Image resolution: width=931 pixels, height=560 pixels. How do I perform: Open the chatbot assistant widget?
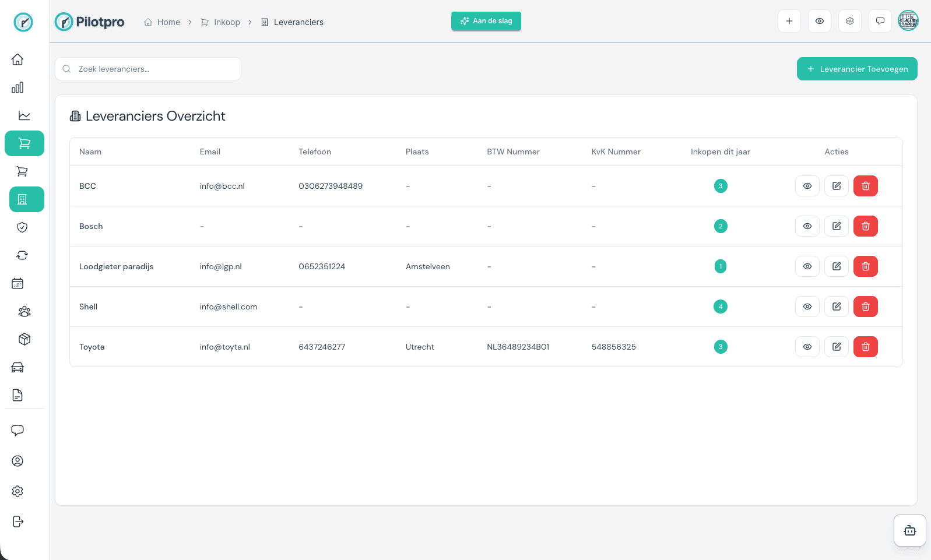point(909,530)
